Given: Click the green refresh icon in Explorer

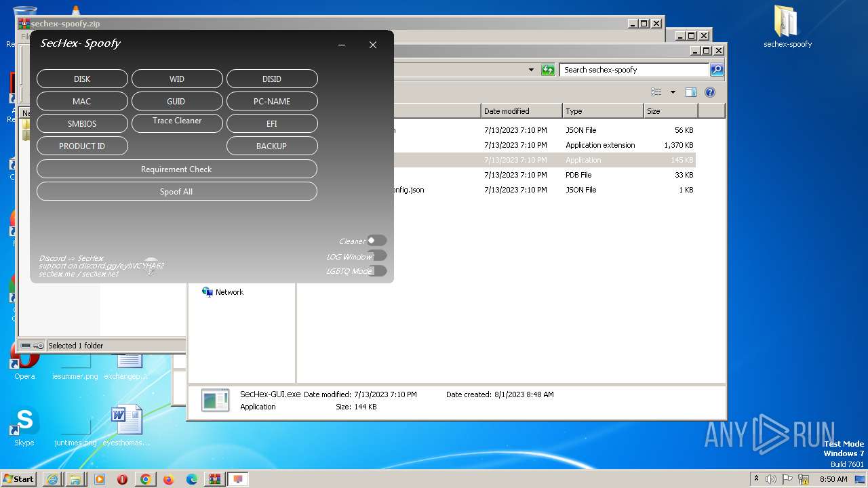Looking at the screenshot, I should (548, 70).
